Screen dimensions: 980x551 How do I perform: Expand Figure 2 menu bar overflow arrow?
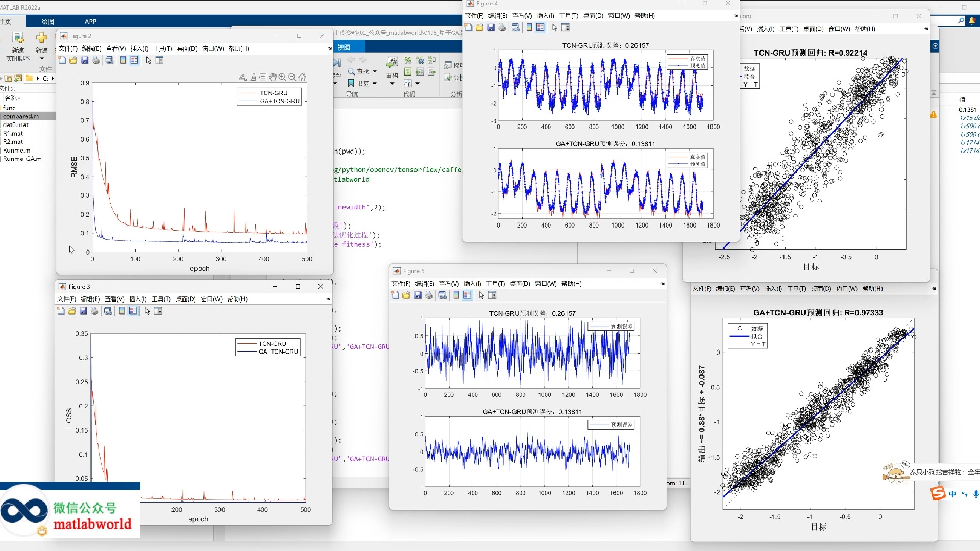coord(329,48)
